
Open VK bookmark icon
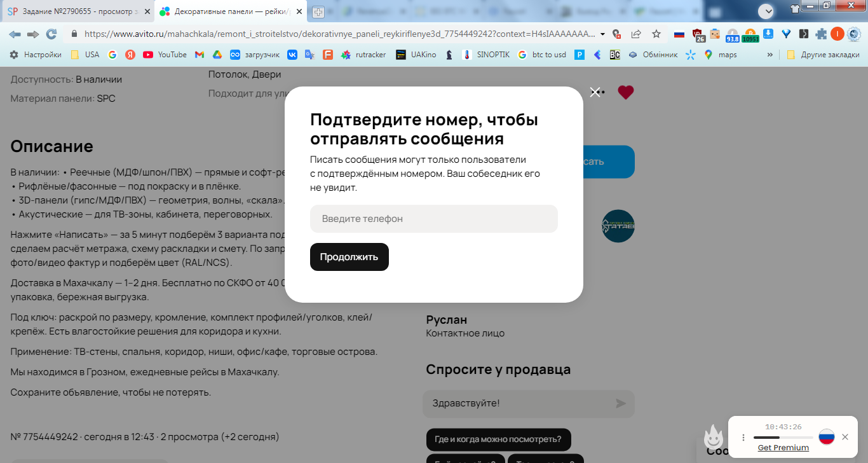tap(292, 55)
